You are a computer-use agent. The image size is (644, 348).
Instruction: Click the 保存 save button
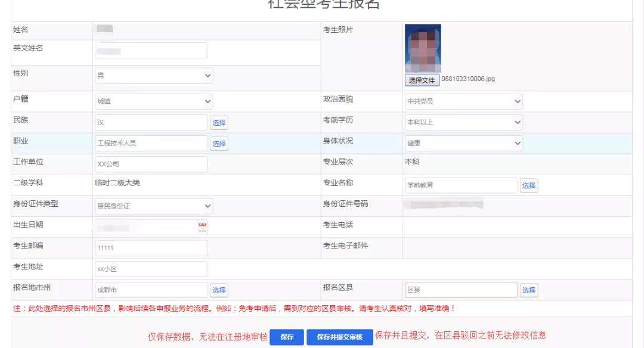[x=287, y=337]
